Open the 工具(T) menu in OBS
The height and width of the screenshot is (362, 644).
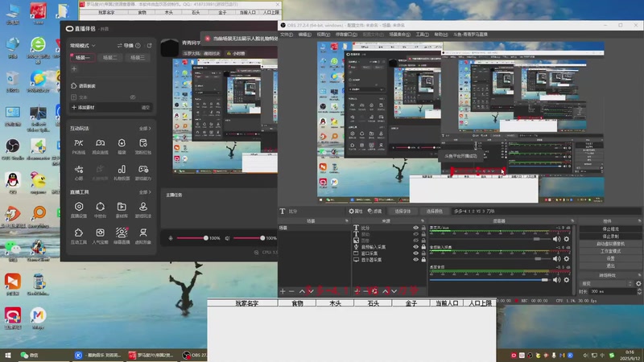coord(422,35)
